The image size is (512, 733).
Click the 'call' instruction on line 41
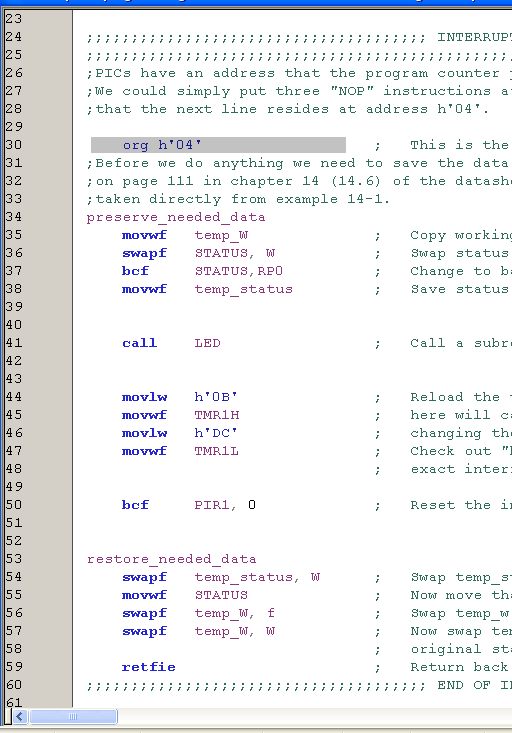139,343
